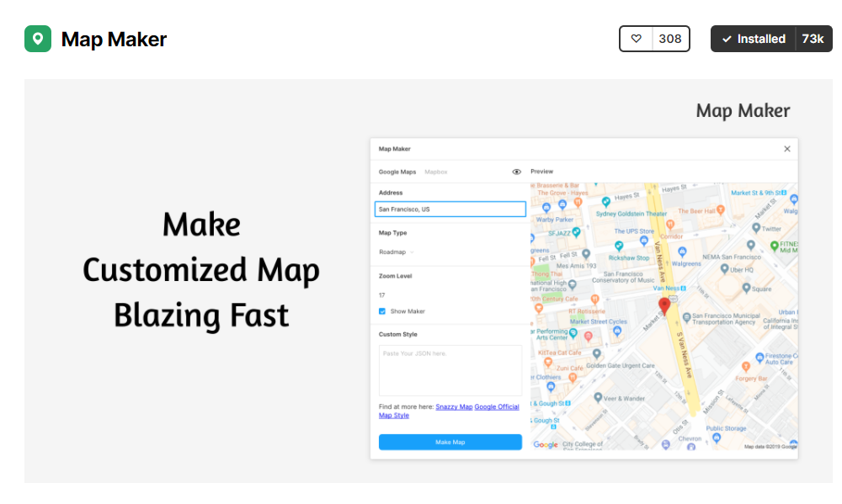The width and height of the screenshot is (842, 504).
Task: Click the Warby Parker label
Action: click(x=555, y=220)
